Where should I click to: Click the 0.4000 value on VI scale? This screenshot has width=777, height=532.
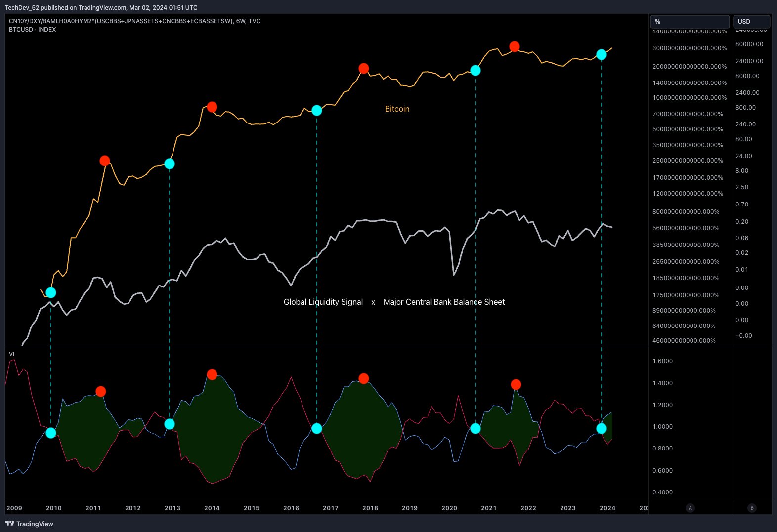point(662,492)
